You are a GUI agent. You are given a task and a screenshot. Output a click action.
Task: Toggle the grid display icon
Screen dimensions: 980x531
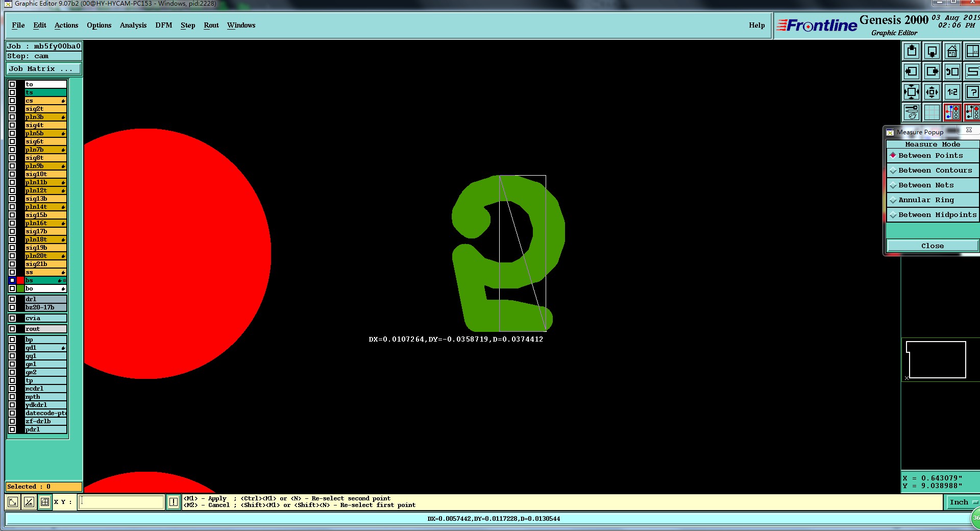932,112
